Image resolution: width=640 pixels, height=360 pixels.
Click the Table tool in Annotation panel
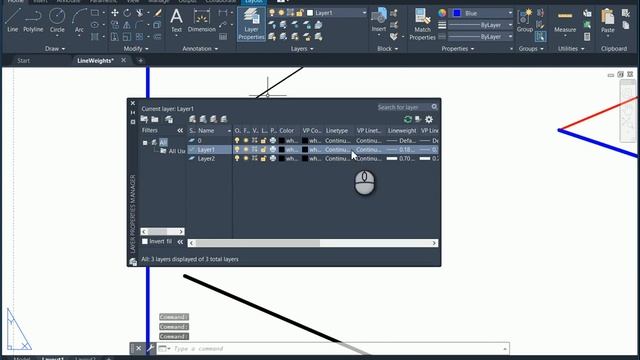point(223,37)
